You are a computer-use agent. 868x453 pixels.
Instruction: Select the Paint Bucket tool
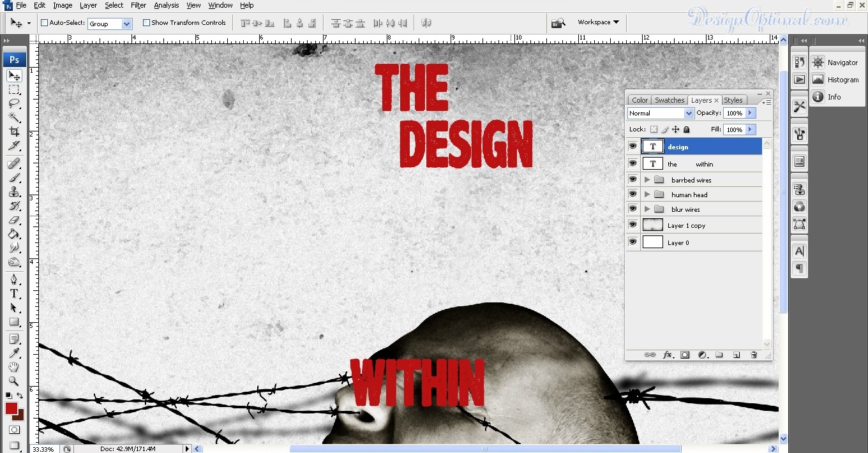tap(14, 234)
